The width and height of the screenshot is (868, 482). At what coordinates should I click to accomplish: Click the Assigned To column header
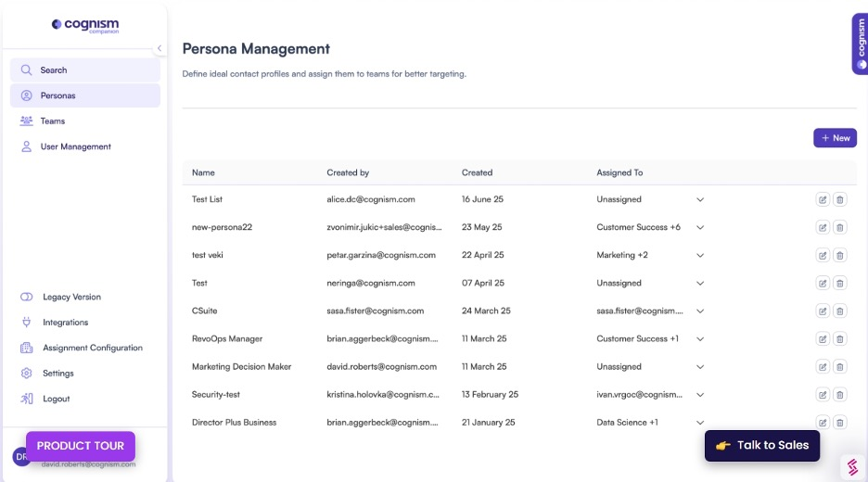[619, 172]
